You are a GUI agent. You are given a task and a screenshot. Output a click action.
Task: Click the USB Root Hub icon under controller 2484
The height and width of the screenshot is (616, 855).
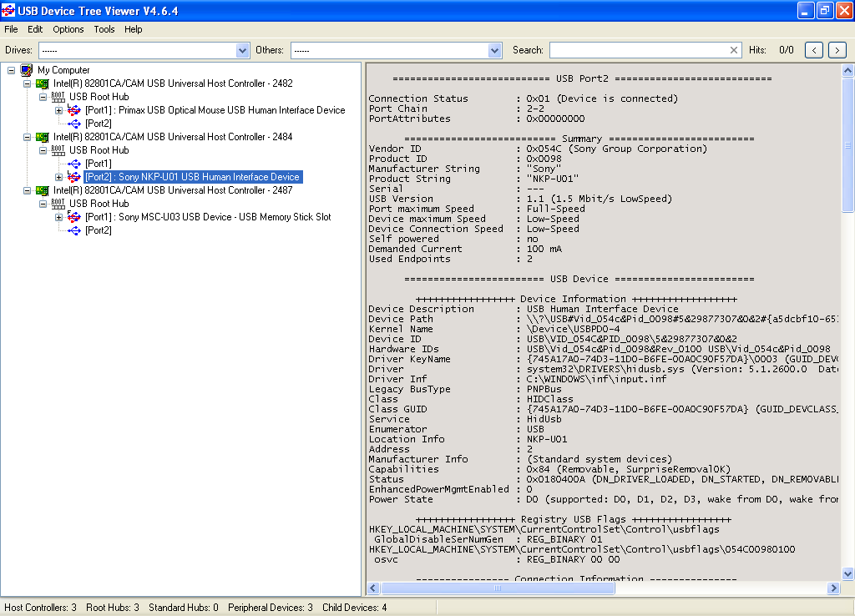click(x=58, y=150)
